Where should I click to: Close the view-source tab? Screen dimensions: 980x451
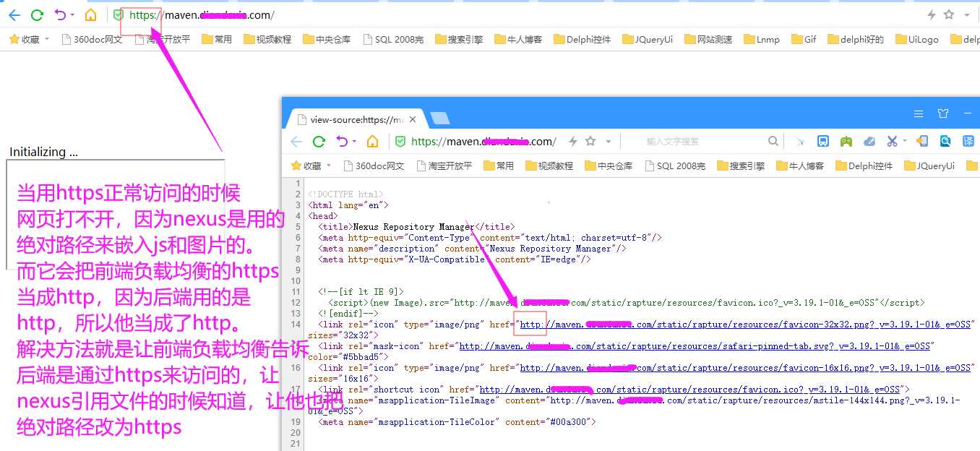click(x=413, y=120)
